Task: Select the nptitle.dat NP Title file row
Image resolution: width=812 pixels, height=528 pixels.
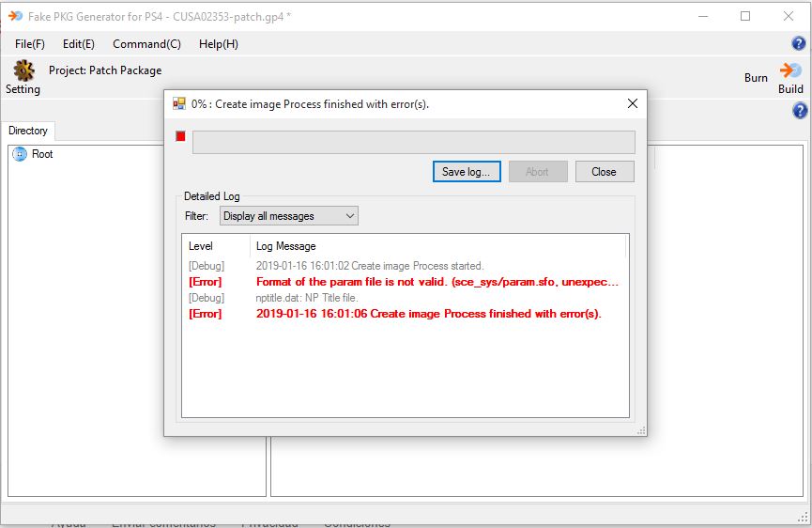Action: coord(405,298)
